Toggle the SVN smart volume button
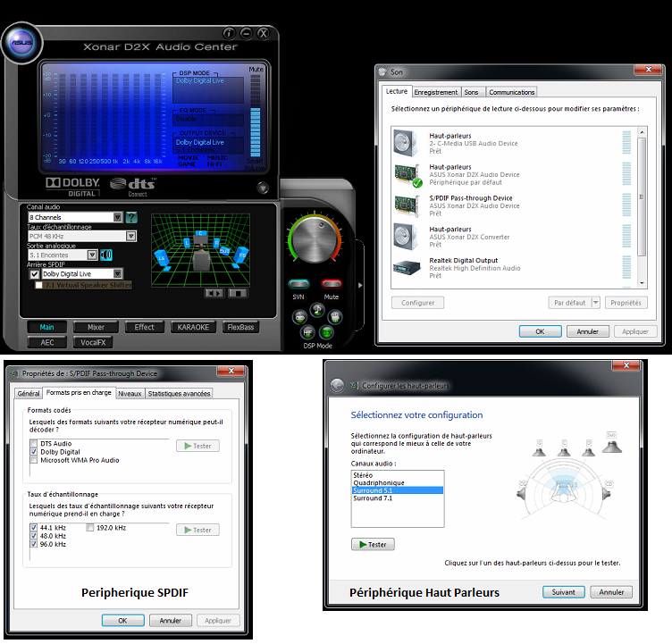Screen dimensions: 672x644 [x=298, y=284]
